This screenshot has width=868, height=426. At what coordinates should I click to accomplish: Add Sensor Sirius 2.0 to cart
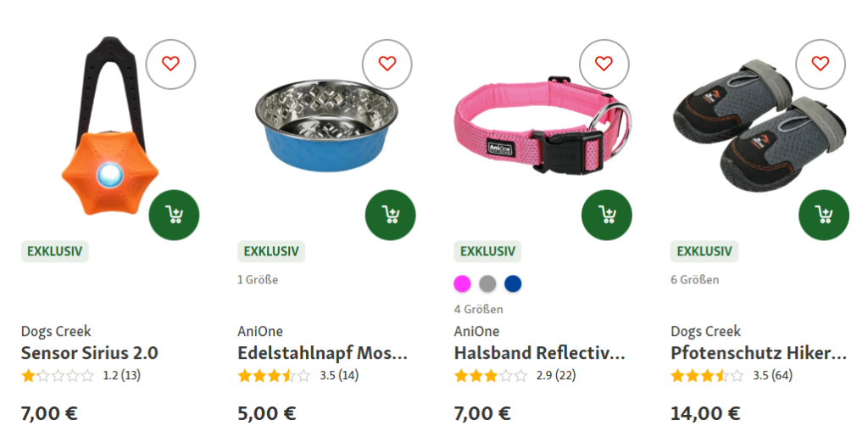pyautogui.click(x=175, y=215)
